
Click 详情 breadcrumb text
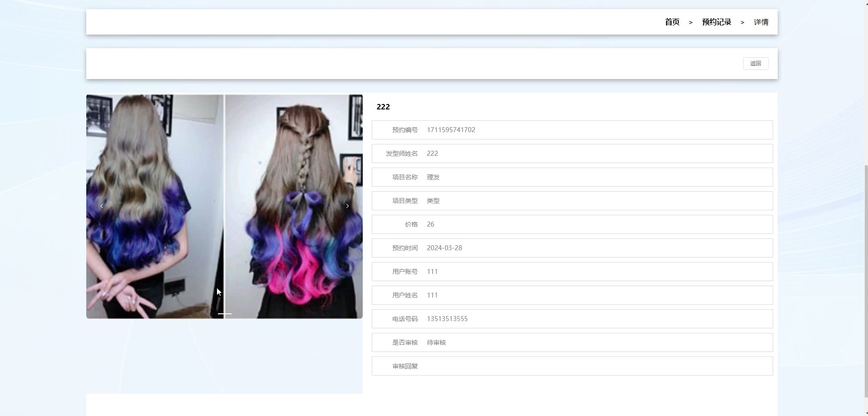pos(761,22)
